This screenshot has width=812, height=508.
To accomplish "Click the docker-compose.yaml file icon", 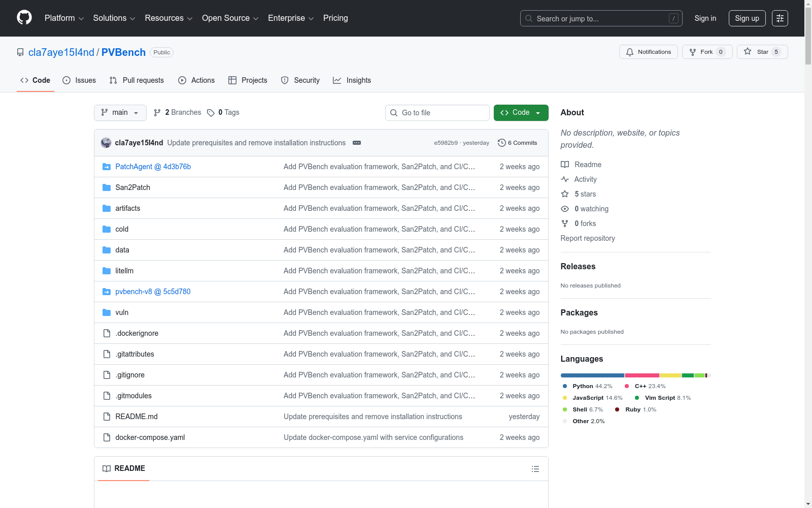I will click(107, 437).
